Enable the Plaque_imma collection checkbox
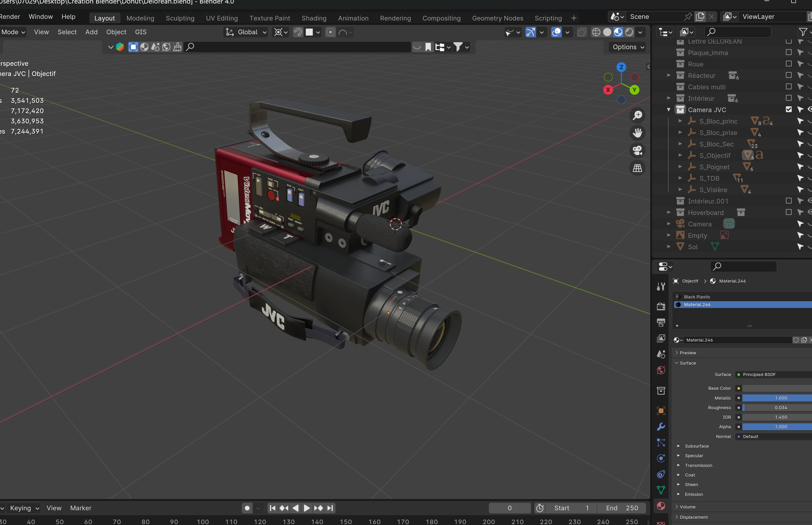 (x=788, y=52)
